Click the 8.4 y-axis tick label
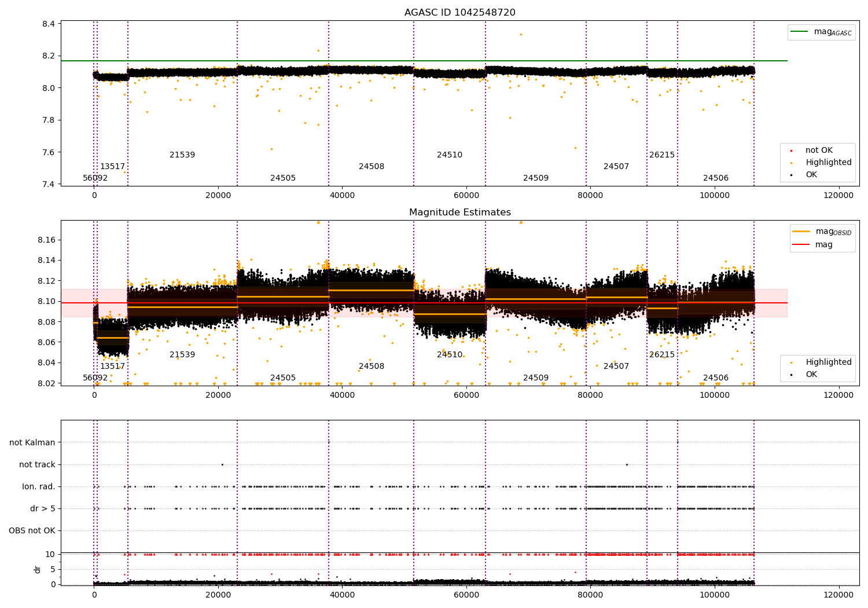 (x=49, y=24)
